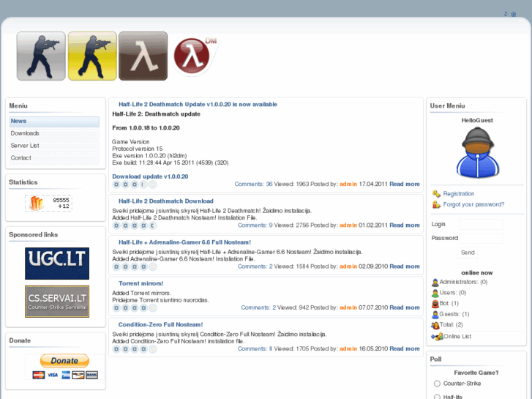Click fifth rating star of Condition-Zero post
Viewport: 532px width, 399px height.
click(153, 349)
